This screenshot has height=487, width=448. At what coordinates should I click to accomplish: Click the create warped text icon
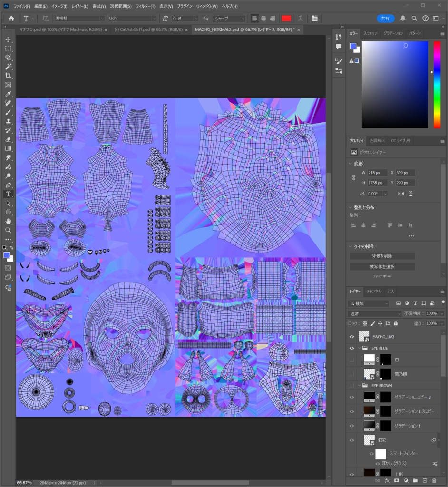[300, 19]
